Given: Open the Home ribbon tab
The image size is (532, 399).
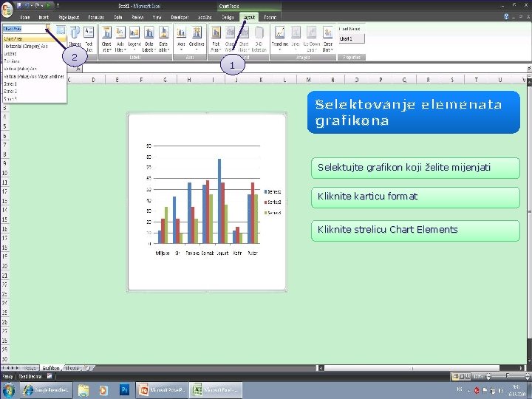Looking at the screenshot, I should click(25, 17).
